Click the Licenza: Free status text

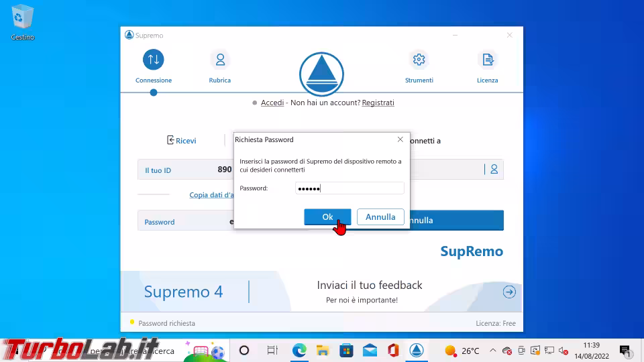click(496, 323)
